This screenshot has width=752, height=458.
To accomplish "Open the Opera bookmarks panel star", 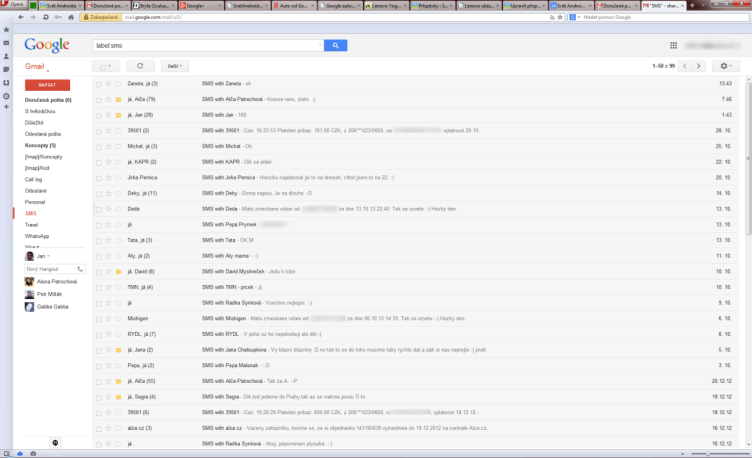I will [6, 30].
